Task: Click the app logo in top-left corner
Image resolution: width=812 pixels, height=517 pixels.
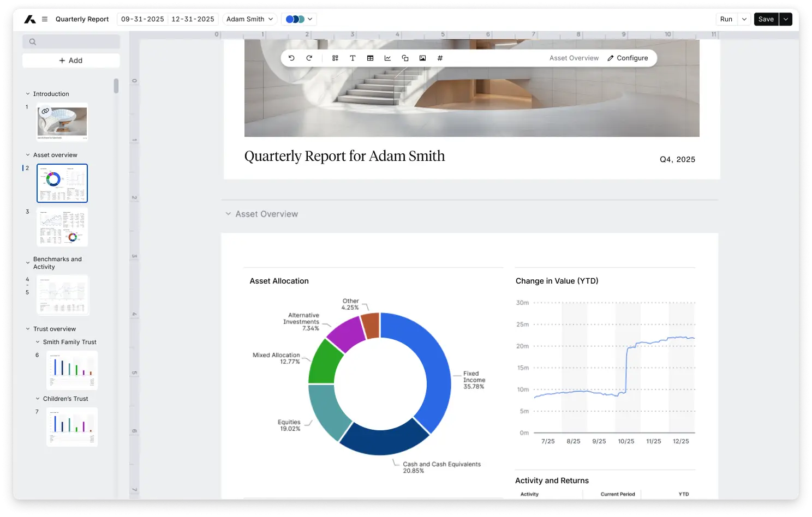Action: [x=30, y=19]
